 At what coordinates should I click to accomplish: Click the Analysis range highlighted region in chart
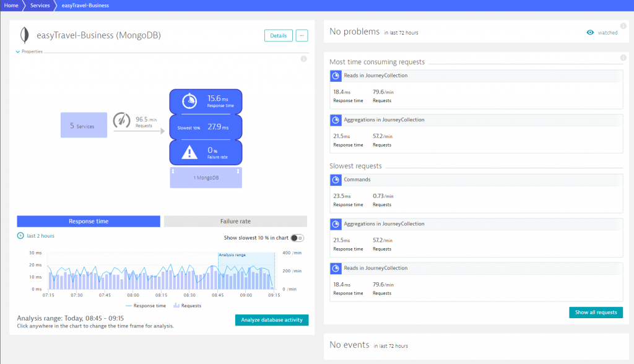click(246, 271)
